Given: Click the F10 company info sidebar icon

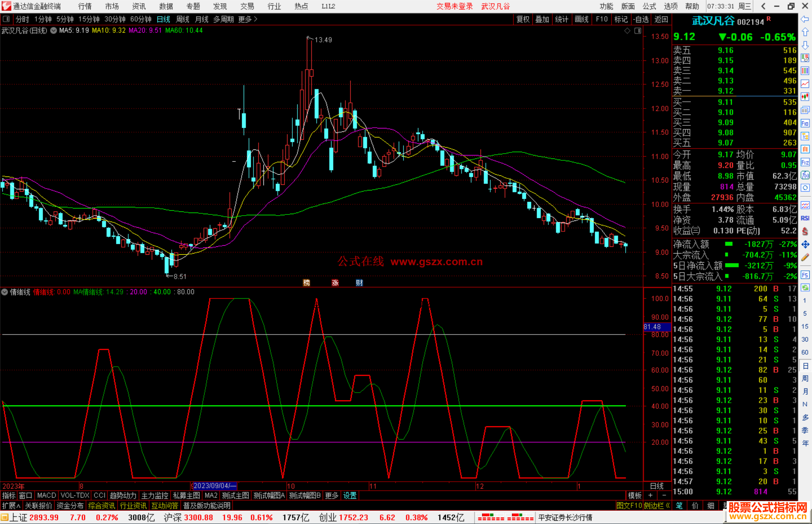Looking at the screenshot, I should [x=805, y=123].
